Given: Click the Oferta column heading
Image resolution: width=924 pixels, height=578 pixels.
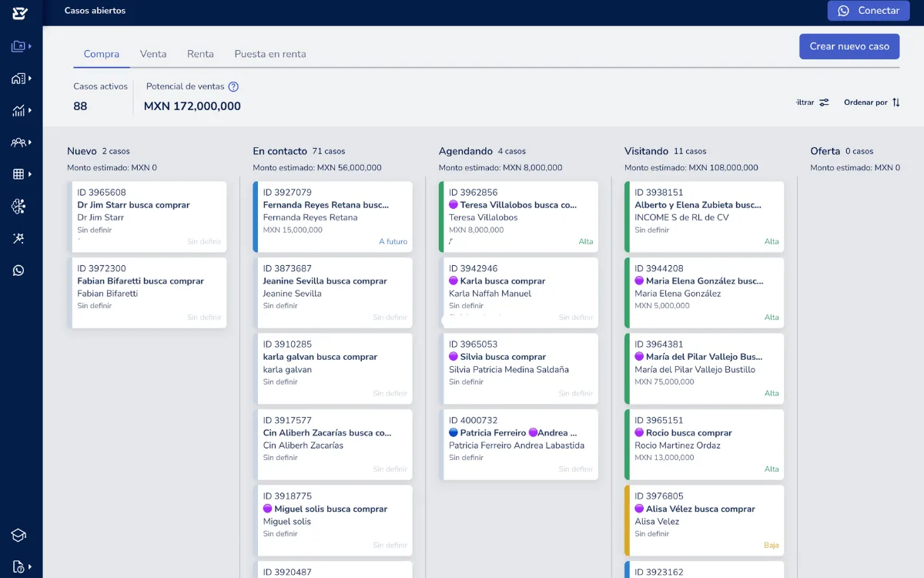Looking at the screenshot, I should click(x=825, y=151).
